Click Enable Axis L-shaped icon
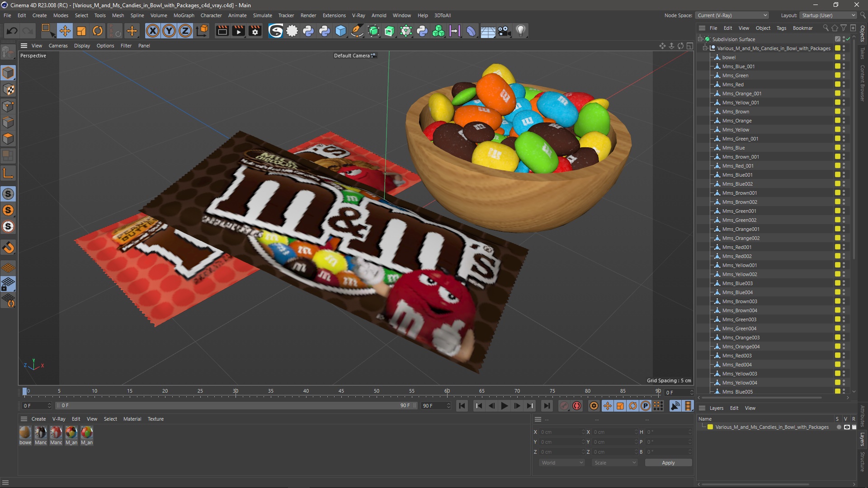 pyautogui.click(x=8, y=174)
